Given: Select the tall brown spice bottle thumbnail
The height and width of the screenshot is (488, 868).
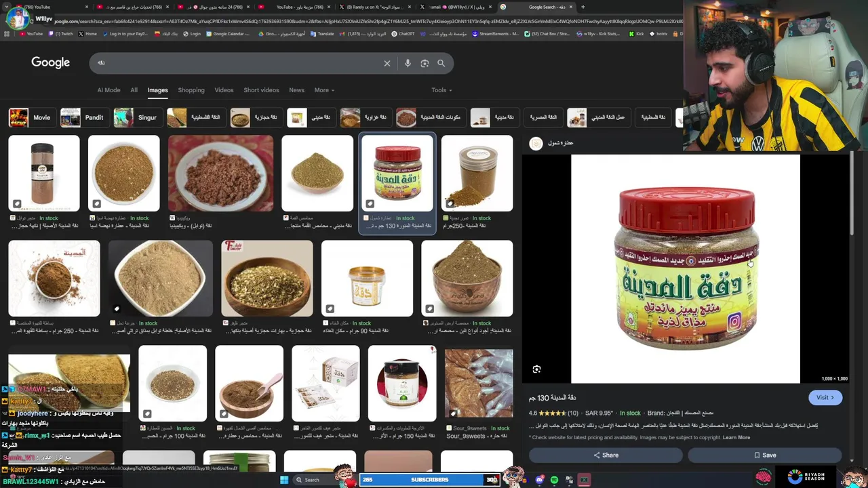Looking at the screenshot, I should click(43, 174).
